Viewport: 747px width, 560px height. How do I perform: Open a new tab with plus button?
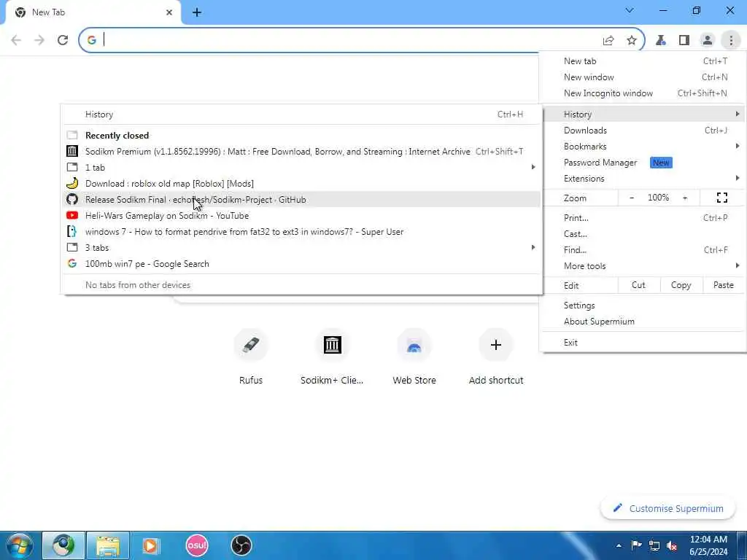coord(197,13)
